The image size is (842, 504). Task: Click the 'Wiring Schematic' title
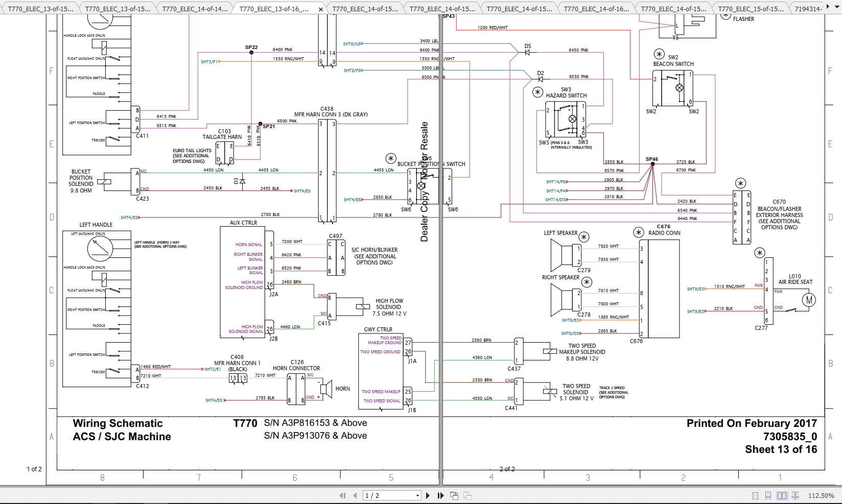[x=118, y=423]
